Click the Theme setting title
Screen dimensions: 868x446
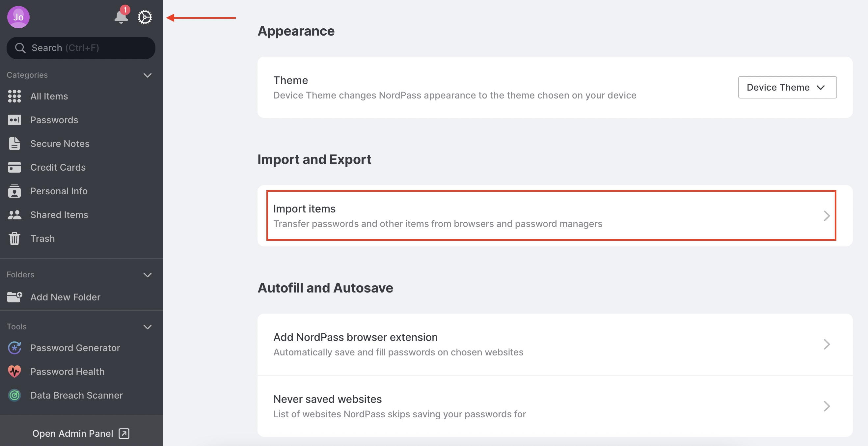point(290,80)
